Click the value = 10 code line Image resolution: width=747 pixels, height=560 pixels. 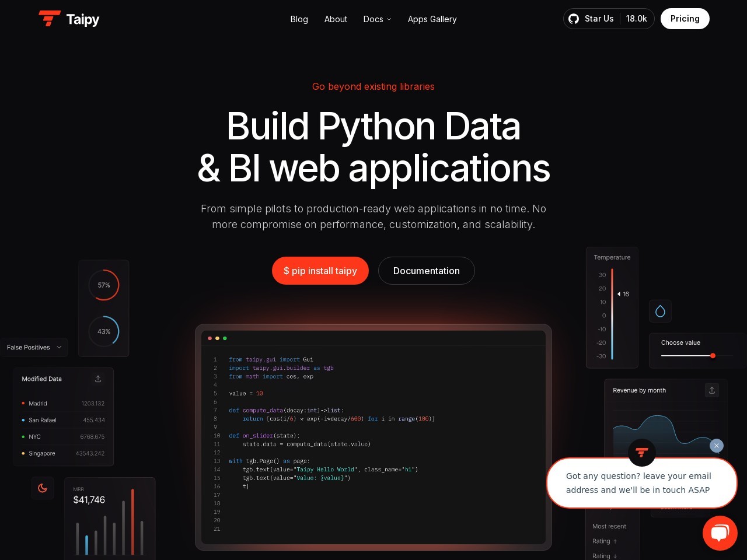pos(246,393)
